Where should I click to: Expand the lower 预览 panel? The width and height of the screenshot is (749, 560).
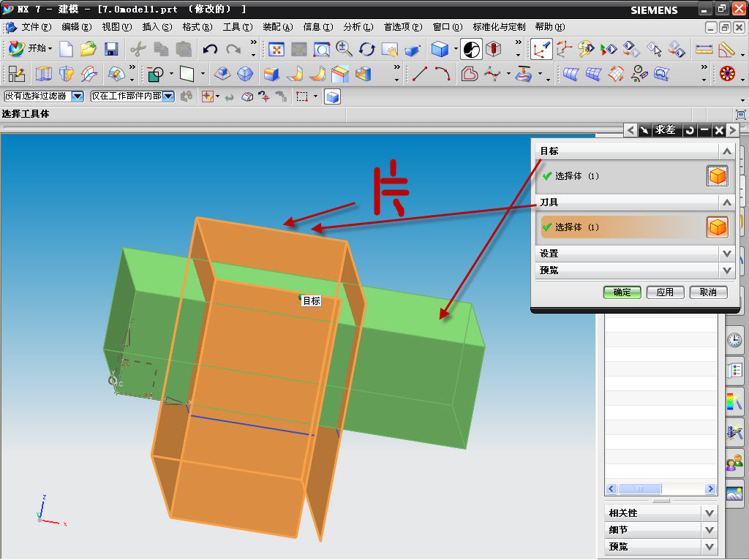[x=710, y=547]
